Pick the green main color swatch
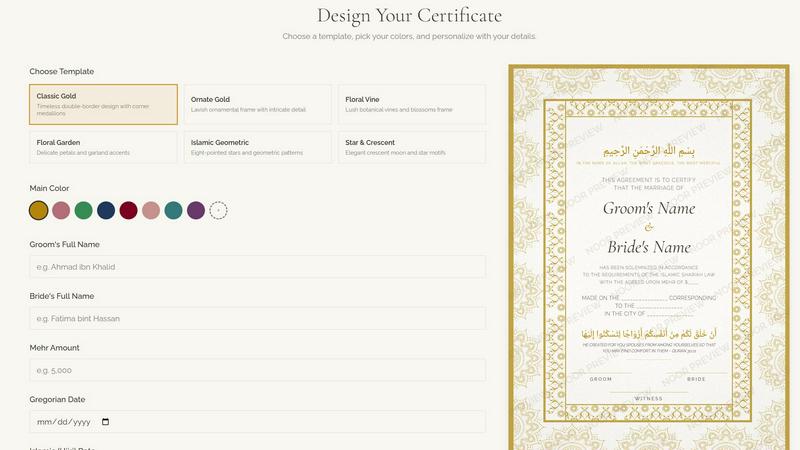Image resolution: width=800 pixels, height=450 pixels. [x=84, y=210]
